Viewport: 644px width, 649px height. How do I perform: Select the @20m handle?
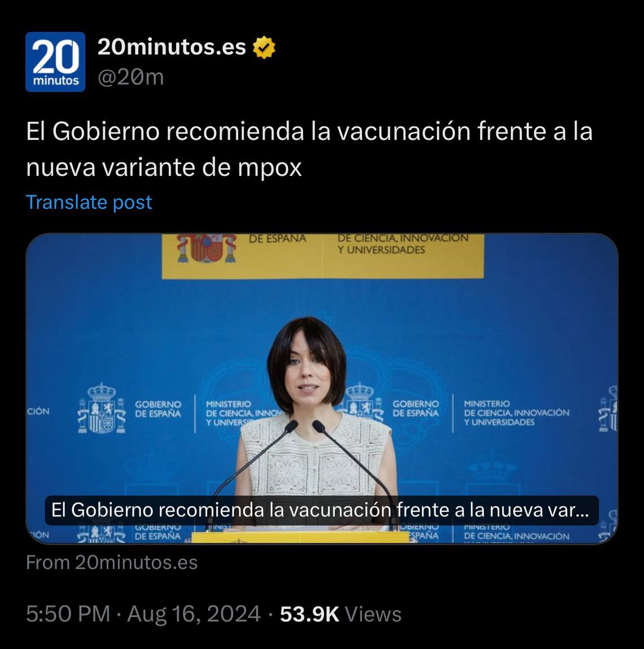pyautogui.click(x=131, y=77)
